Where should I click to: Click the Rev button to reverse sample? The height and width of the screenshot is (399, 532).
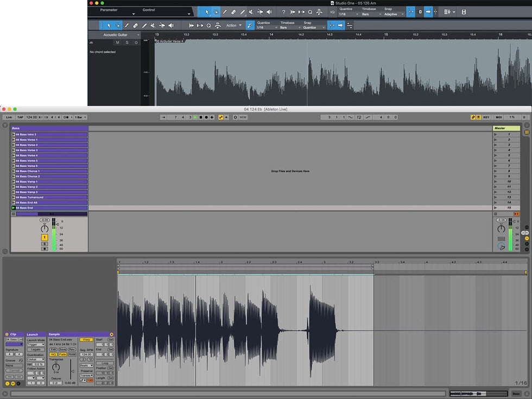[72, 350]
